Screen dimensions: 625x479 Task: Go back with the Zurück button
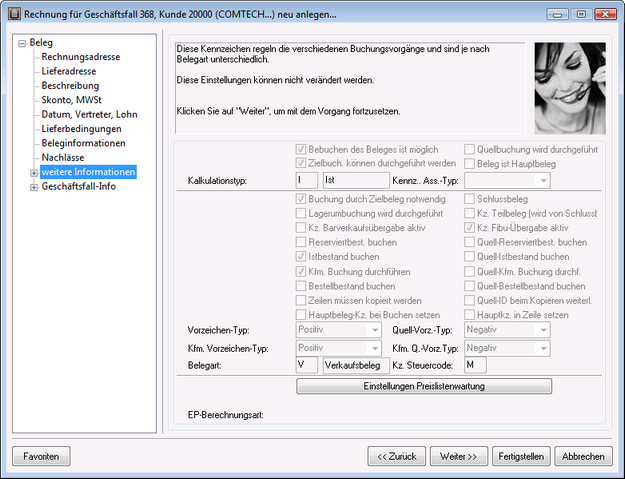397,456
